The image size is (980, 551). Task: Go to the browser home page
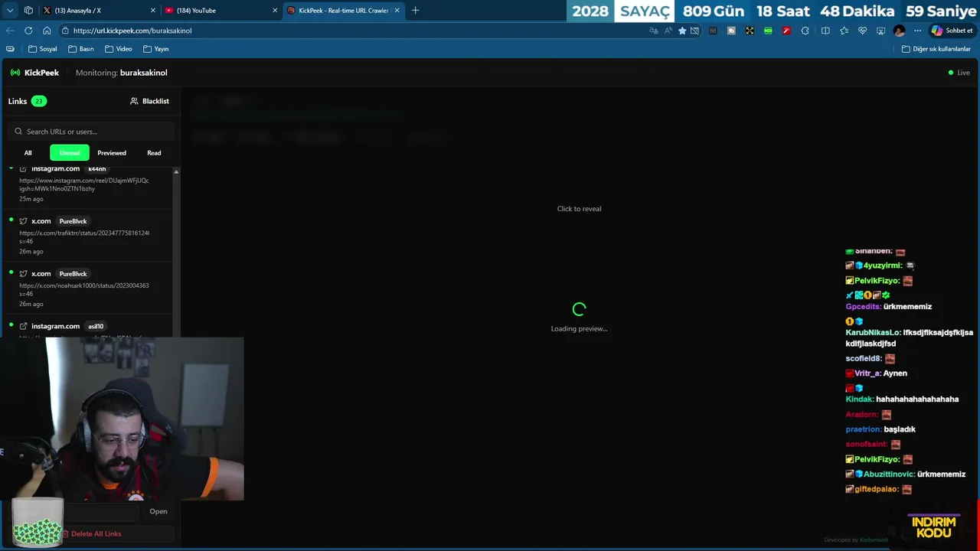(47, 31)
